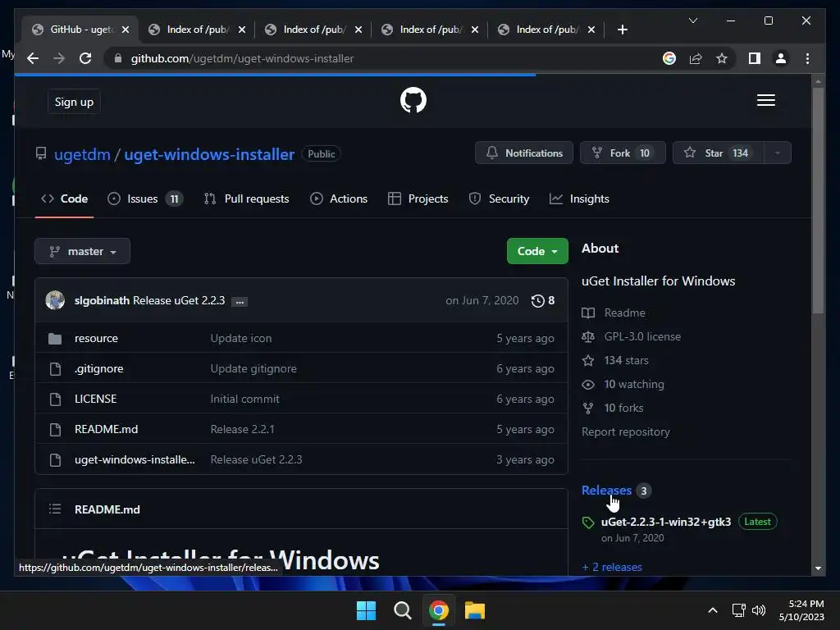Open the uget-windows-installe... file
The height and width of the screenshot is (630, 840).
pyautogui.click(x=135, y=459)
